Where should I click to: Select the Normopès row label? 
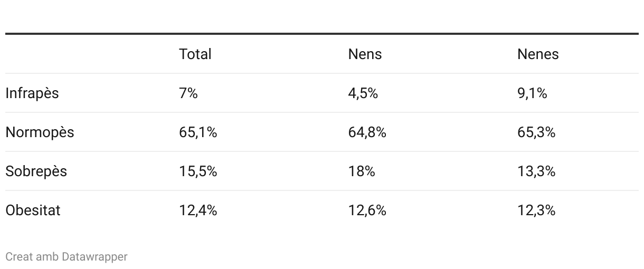(40, 132)
